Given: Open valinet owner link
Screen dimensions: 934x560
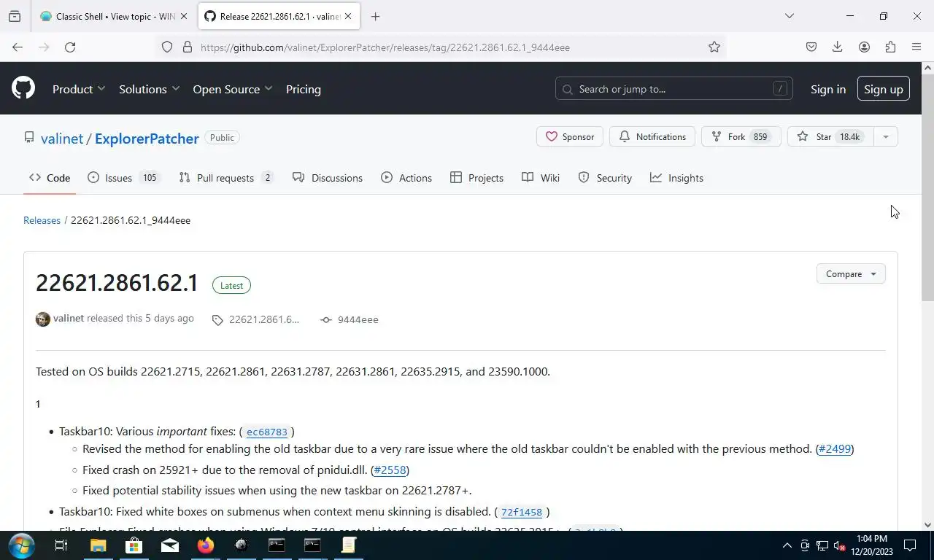Looking at the screenshot, I should pos(62,139).
